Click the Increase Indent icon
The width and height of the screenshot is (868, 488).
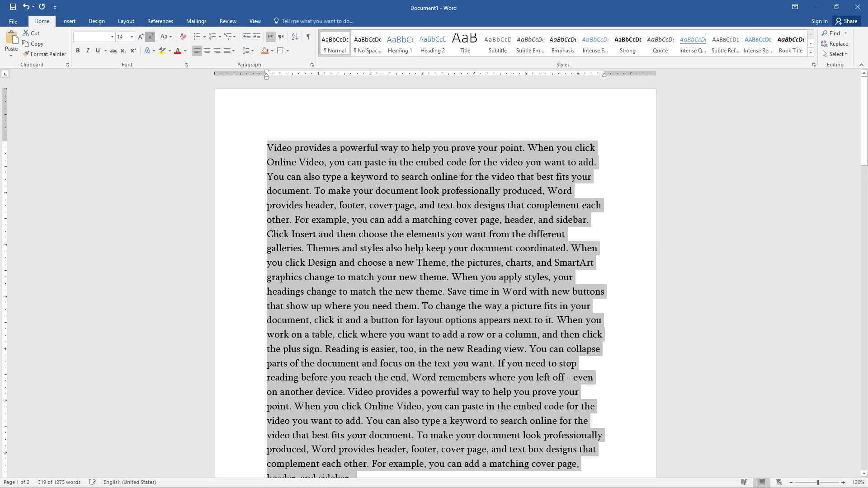coord(257,37)
